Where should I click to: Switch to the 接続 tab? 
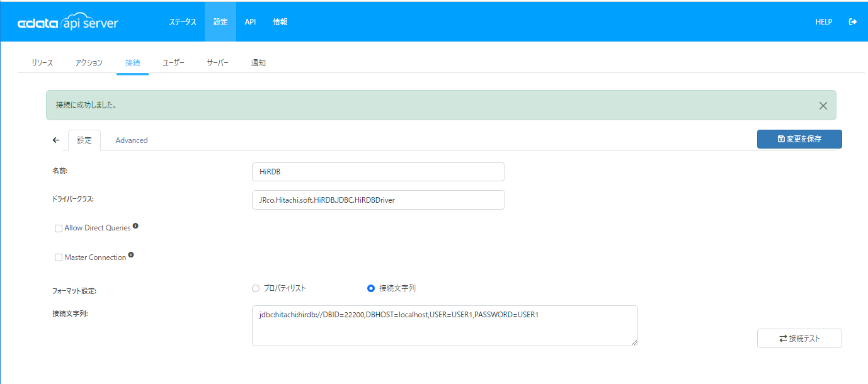point(133,63)
